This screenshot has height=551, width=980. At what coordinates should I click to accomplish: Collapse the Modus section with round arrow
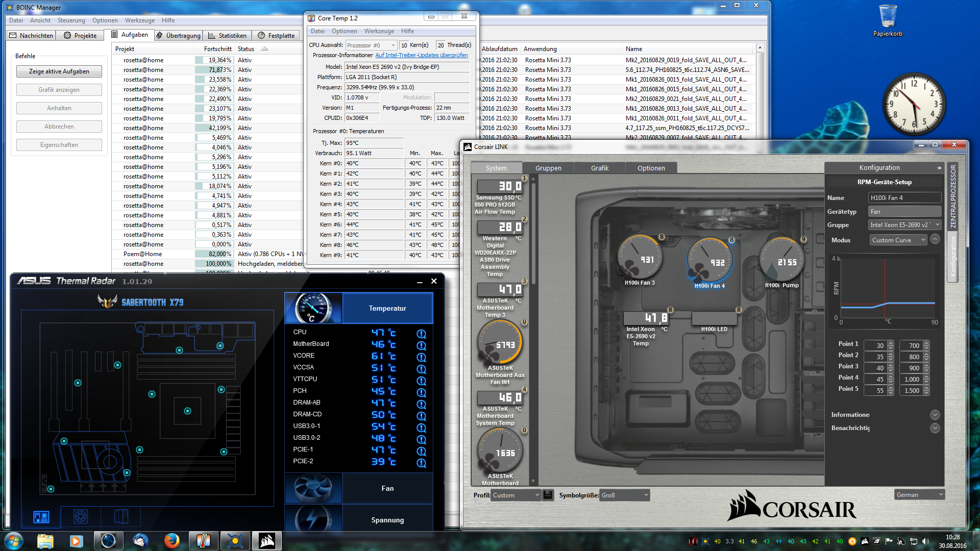935,239
